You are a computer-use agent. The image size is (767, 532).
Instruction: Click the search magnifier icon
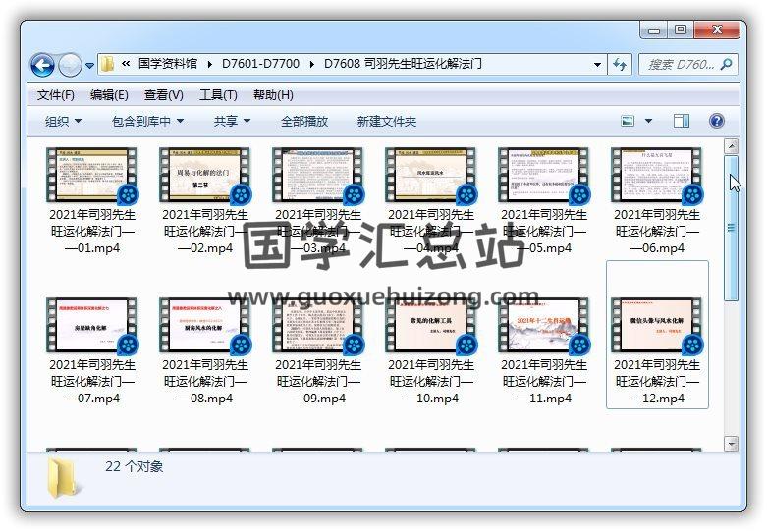[726, 65]
